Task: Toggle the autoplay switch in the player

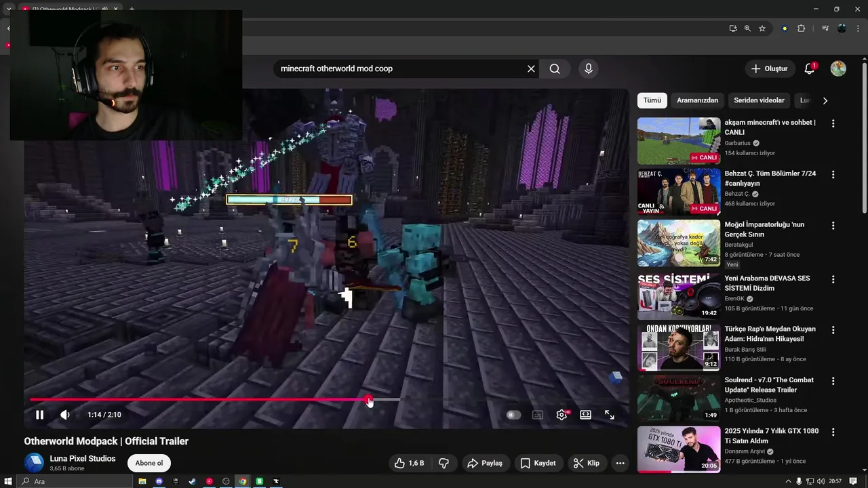Action: [513, 415]
